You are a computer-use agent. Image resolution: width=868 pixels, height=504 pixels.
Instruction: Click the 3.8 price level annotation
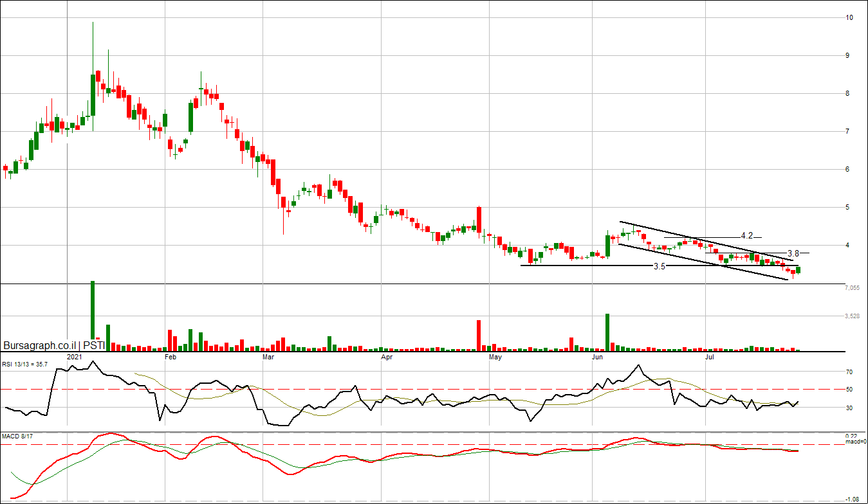(793, 253)
